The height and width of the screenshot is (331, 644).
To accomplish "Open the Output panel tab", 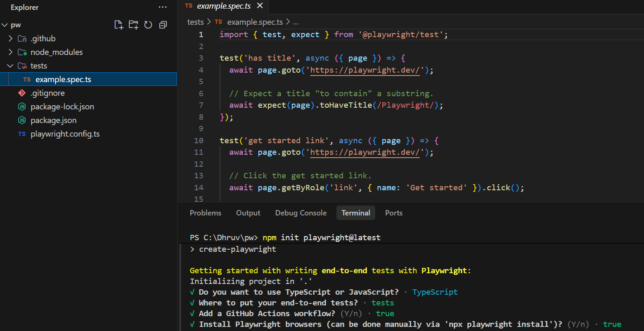I will tap(248, 213).
